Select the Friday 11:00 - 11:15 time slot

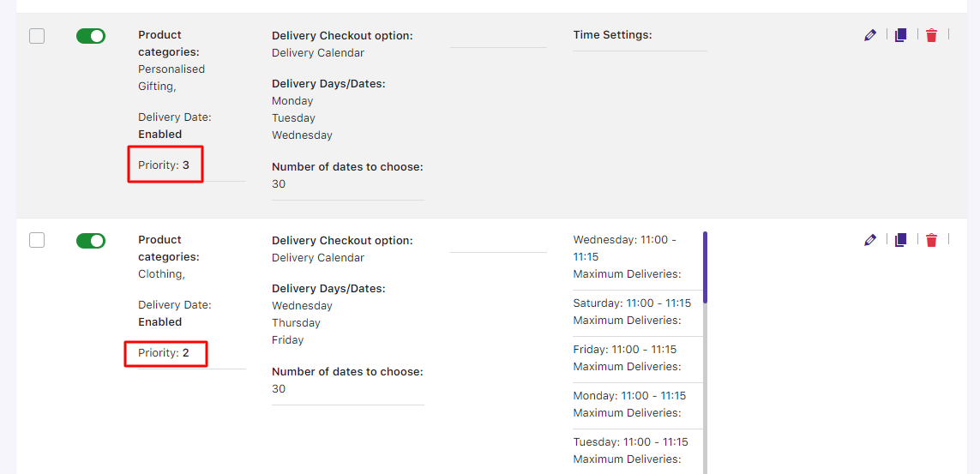(x=624, y=350)
